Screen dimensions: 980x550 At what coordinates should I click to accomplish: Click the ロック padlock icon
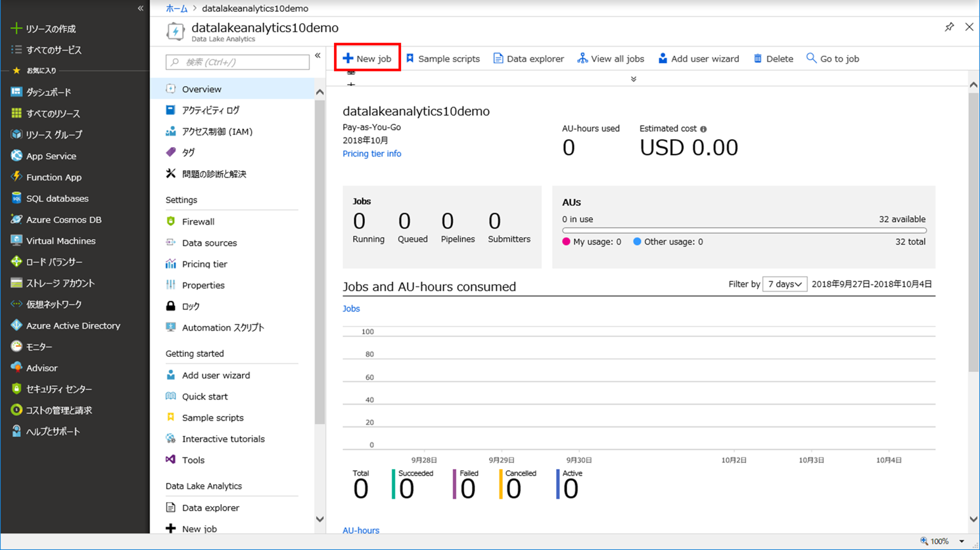(x=171, y=306)
